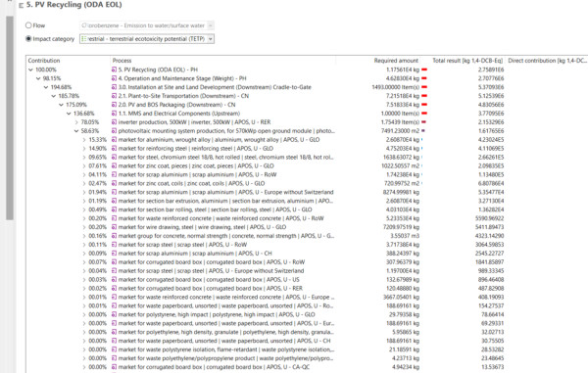Select row 'market for scrap aluminium' Europe without Switzerland
This screenshot has height=373, width=588.
(x=225, y=192)
